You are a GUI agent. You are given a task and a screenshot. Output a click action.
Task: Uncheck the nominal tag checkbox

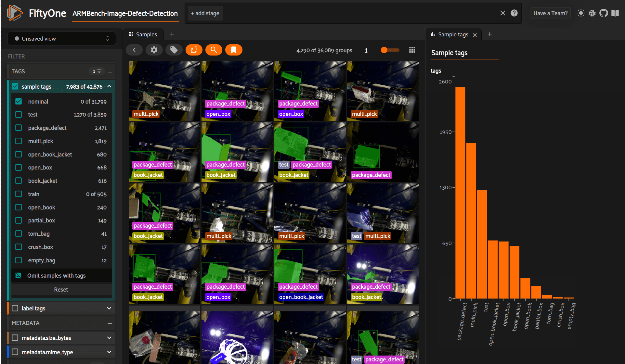[19, 101]
